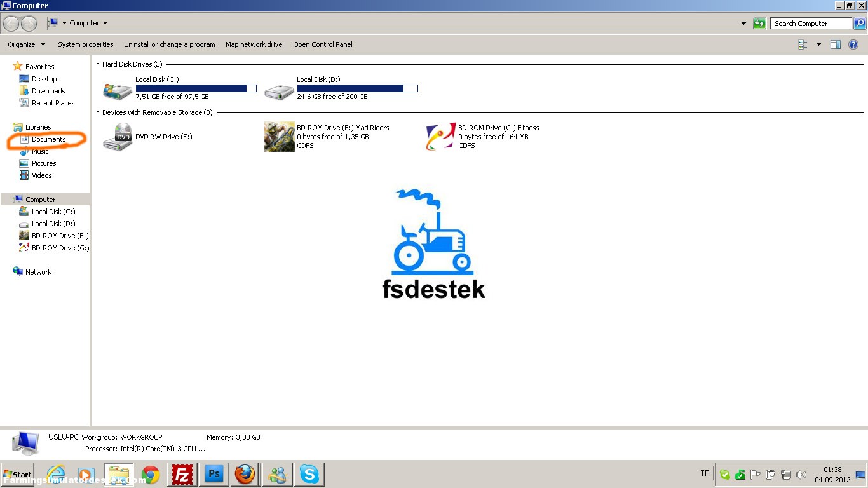The width and height of the screenshot is (868, 488).
Task: Click Map network drive
Action: coord(254,44)
